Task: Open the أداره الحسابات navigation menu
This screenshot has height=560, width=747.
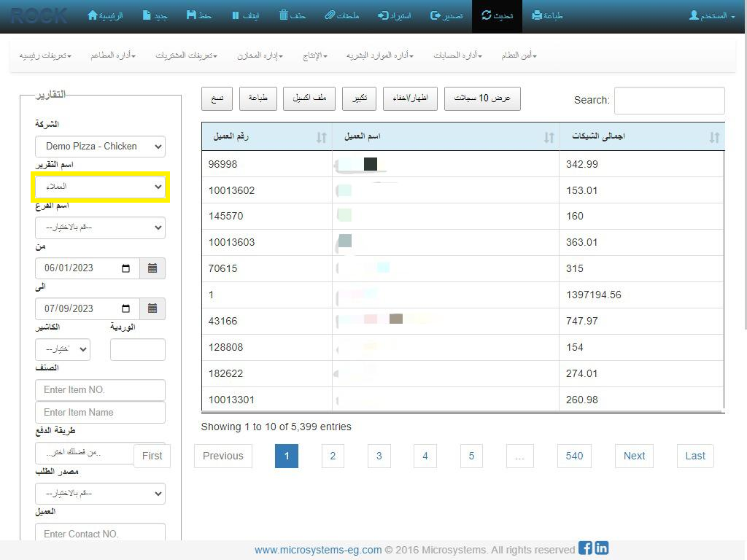Action: pyautogui.click(x=457, y=55)
